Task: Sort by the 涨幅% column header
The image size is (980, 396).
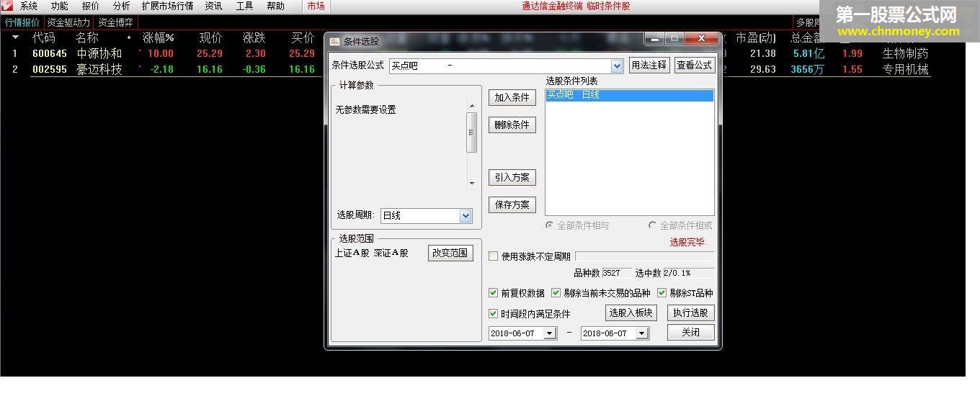Action: (159, 37)
